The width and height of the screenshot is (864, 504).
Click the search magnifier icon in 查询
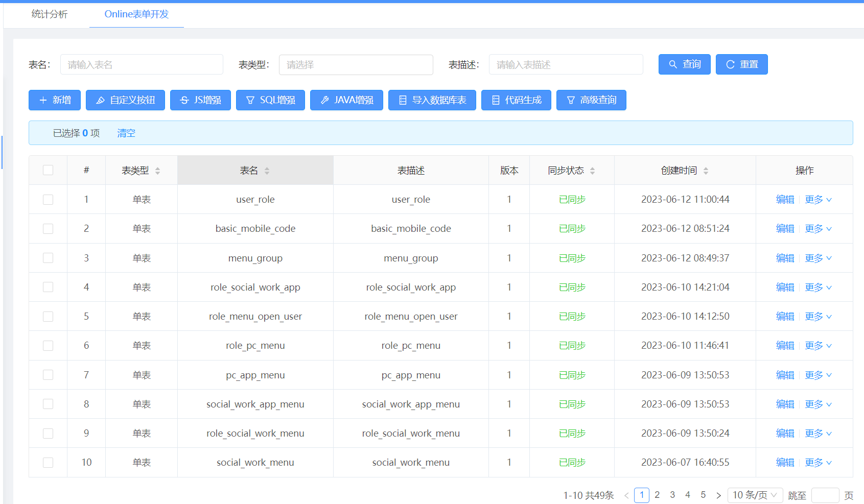click(673, 64)
